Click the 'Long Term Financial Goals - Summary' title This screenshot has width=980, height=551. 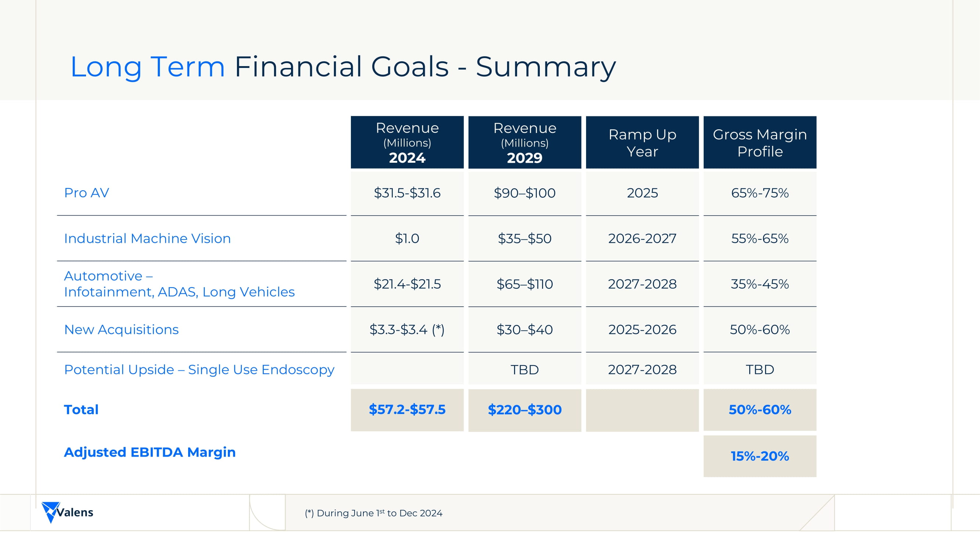[343, 67]
